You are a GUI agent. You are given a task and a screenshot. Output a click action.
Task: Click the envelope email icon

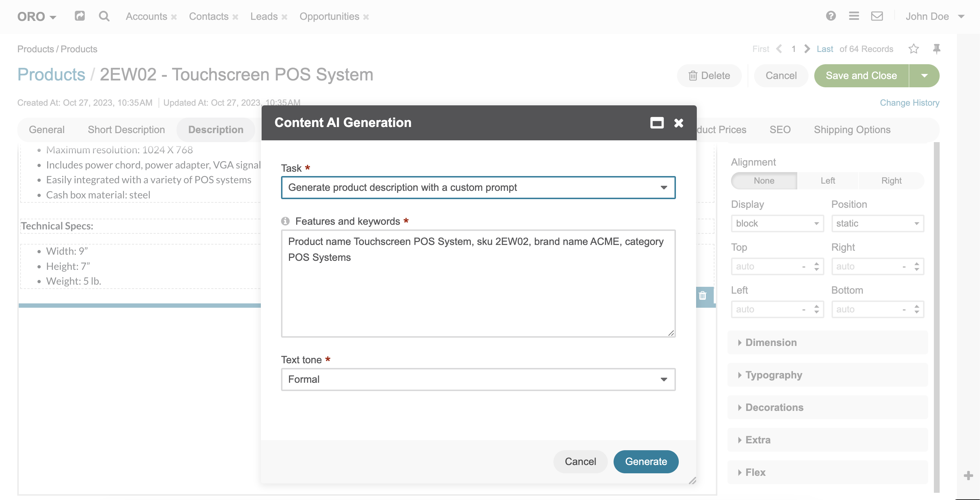coord(877,16)
